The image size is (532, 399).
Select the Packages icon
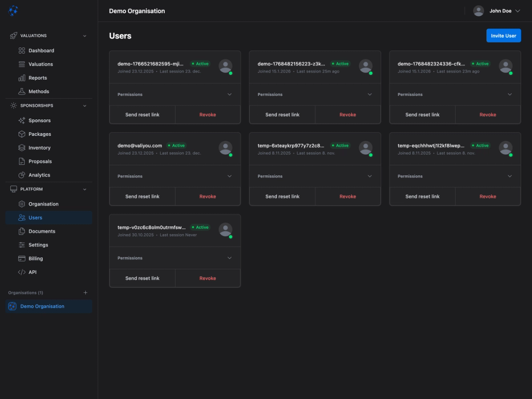point(21,134)
